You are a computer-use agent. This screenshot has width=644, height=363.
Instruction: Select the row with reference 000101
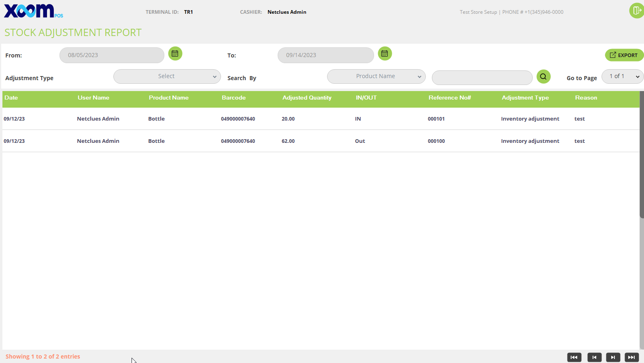(321, 119)
